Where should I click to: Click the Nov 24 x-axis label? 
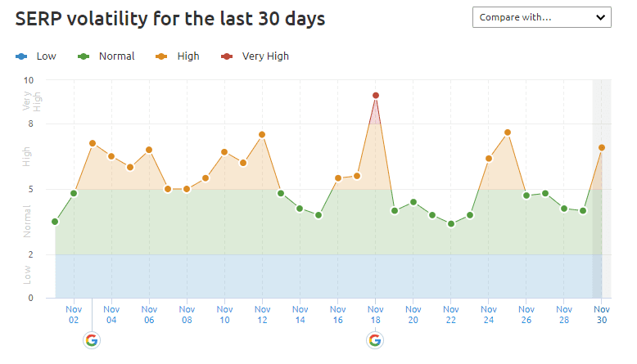click(489, 314)
